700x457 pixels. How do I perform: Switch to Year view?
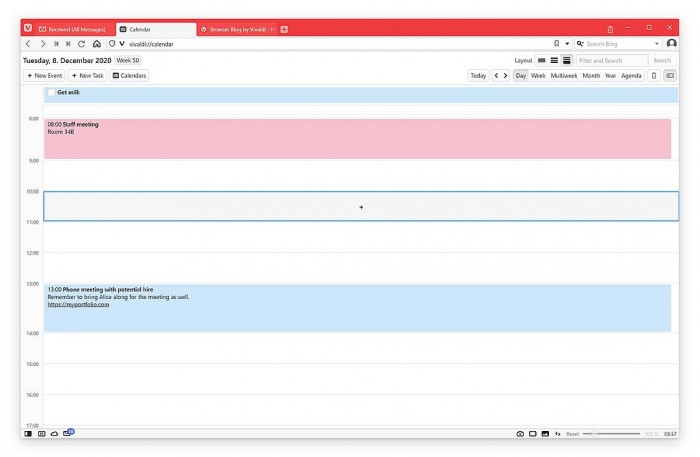[x=610, y=75]
